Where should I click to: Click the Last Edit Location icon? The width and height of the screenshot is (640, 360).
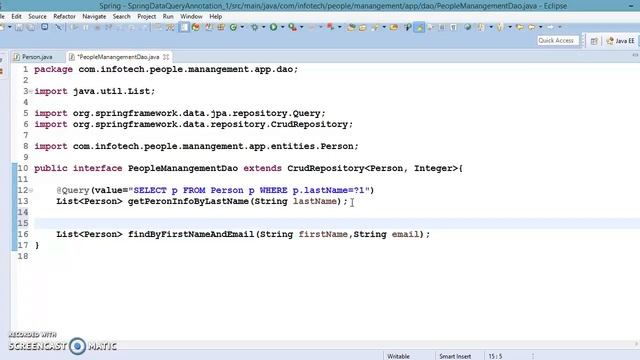[520, 27]
